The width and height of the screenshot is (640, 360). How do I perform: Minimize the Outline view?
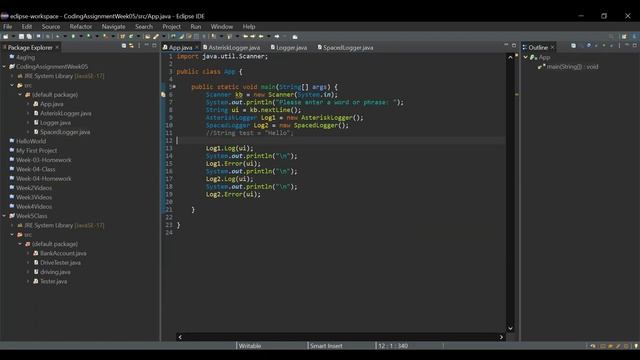pos(627,44)
